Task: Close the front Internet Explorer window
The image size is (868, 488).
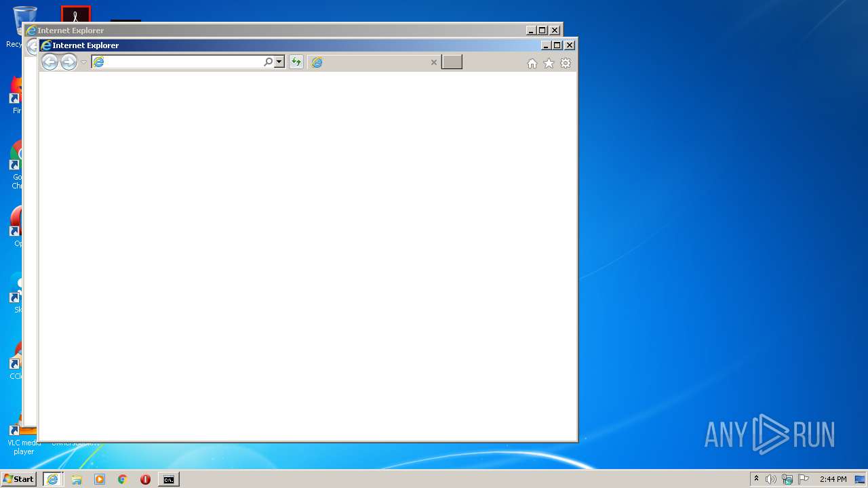Action: point(570,45)
